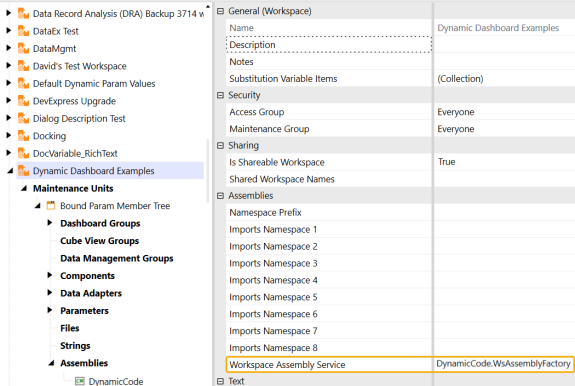Select the DynamicCode assembly icon
This screenshot has width=575, height=386.
(80, 381)
